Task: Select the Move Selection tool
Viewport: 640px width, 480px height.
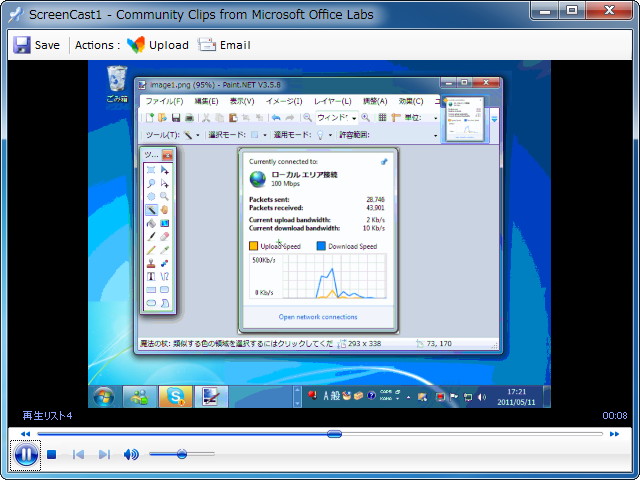Action: coord(164,183)
